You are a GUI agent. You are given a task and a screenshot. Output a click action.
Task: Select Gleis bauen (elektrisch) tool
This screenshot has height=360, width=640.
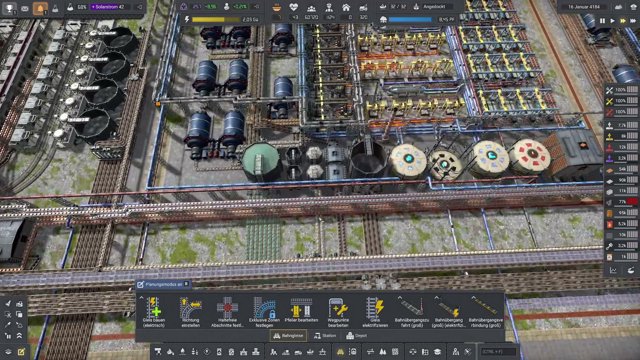click(154, 312)
